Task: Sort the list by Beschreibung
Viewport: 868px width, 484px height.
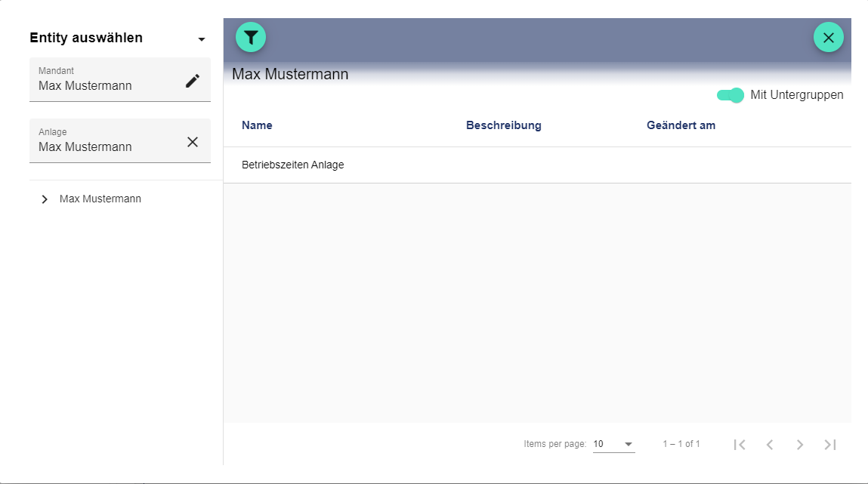Action: click(504, 125)
